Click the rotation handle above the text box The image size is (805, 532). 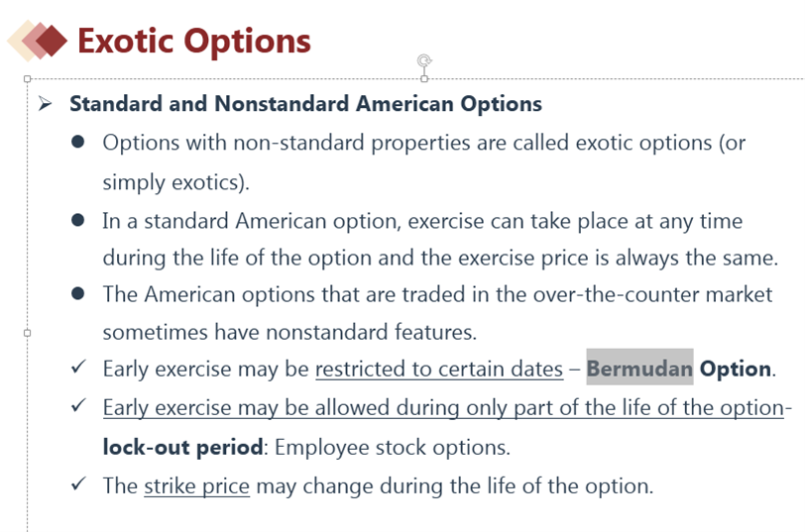[x=424, y=61]
